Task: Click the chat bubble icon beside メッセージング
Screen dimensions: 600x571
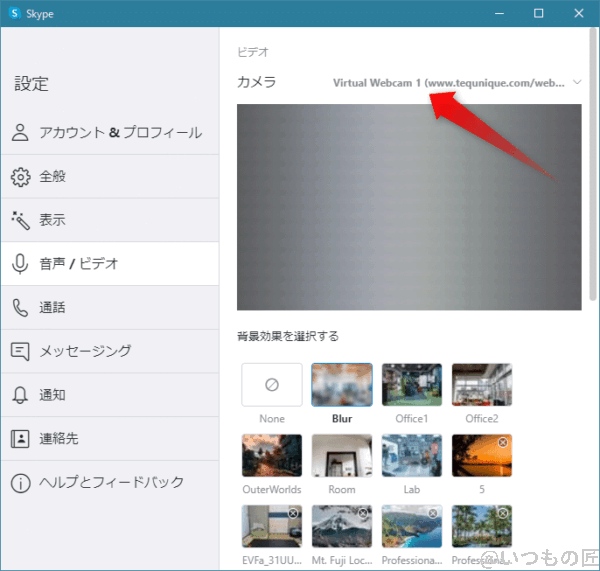Action: 20,351
